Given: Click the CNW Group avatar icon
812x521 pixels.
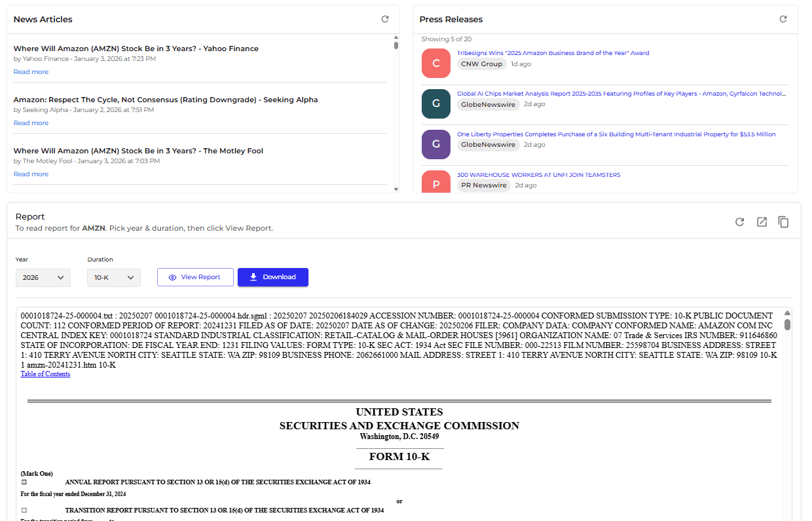Looking at the screenshot, I should coord(436,63).
